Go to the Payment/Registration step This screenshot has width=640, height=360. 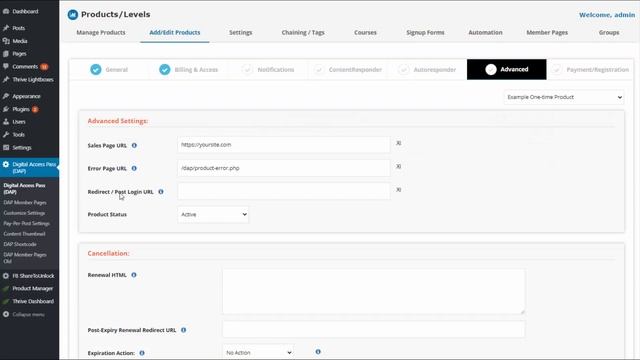[591, 69]
